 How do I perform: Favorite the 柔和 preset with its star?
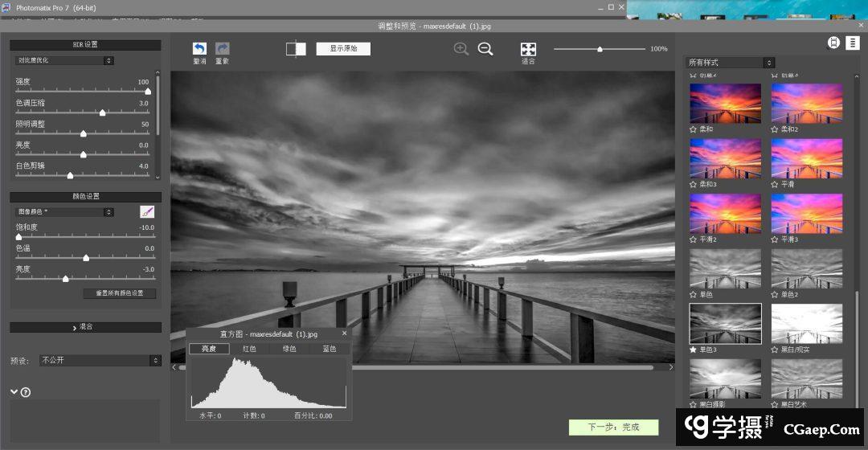(x=694, y=129)
